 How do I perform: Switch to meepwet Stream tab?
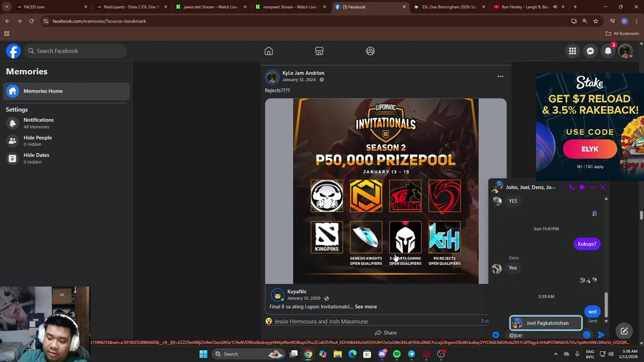pyautogui.click(x=291, y=7)
